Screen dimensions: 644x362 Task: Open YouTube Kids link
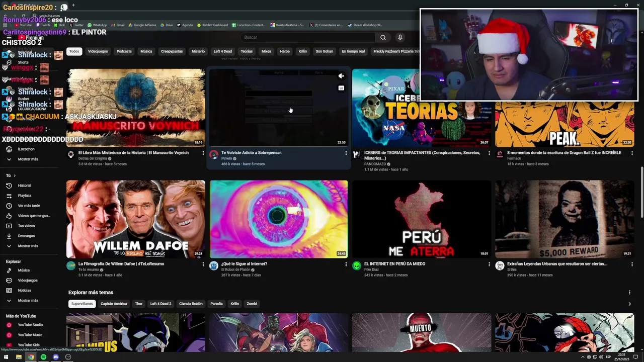(x=29, y=345)
